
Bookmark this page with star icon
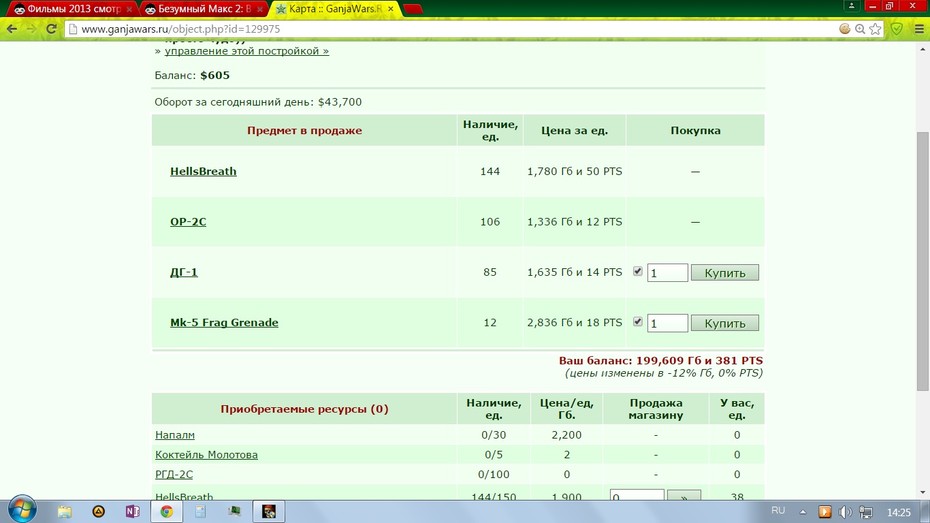click(875, 28)
